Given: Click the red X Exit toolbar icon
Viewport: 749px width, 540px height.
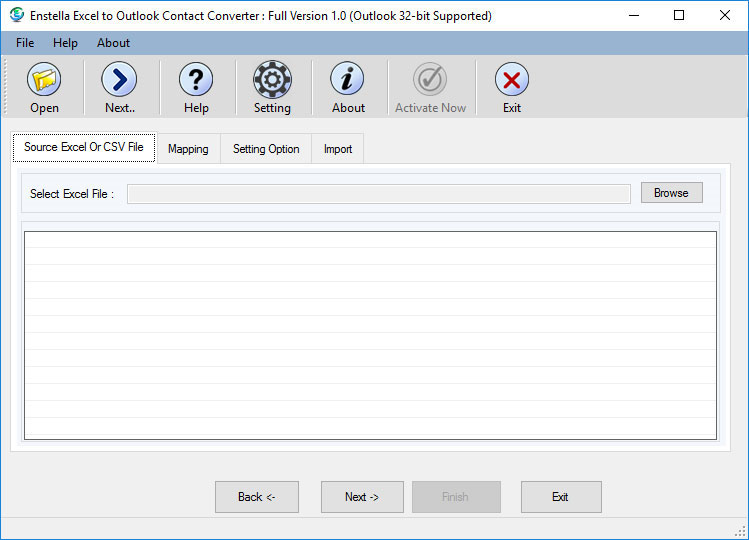Looking at the screenshot, I should (512, 79).
